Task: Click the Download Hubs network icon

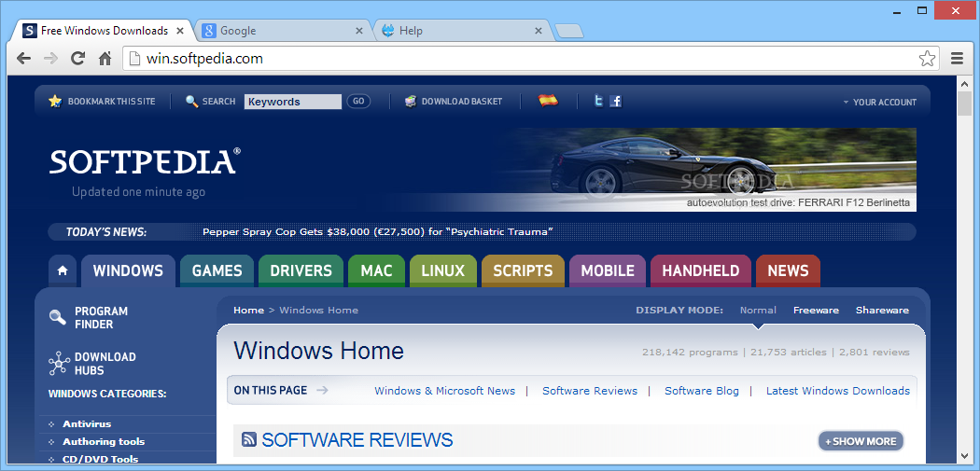Action: click(x=59, y=364)
